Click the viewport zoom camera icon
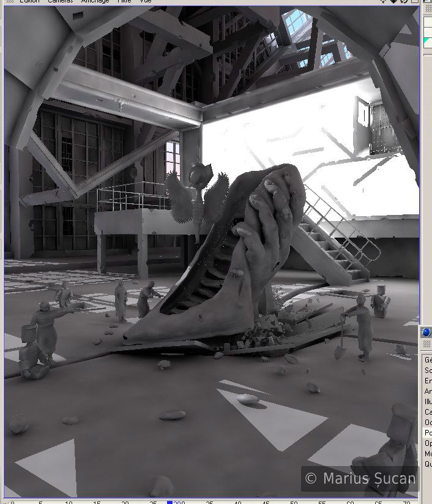This screenshot has width=432, height=504. 395,2
